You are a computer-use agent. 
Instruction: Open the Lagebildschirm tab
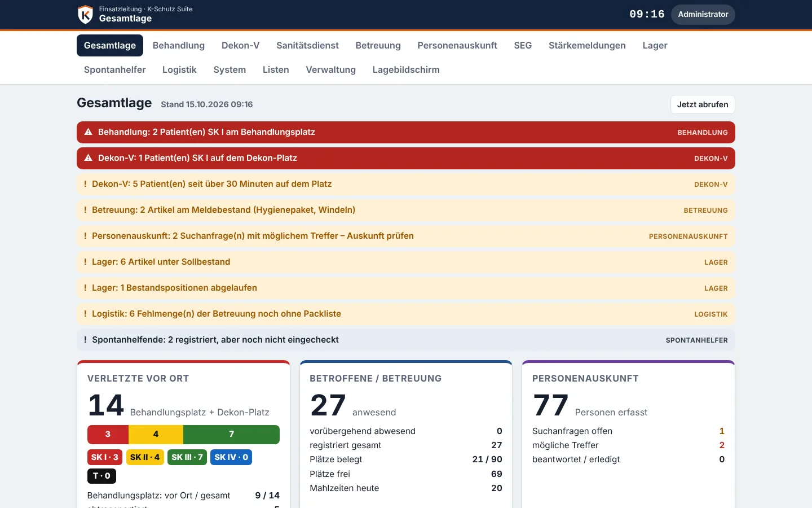click(406, 70)
